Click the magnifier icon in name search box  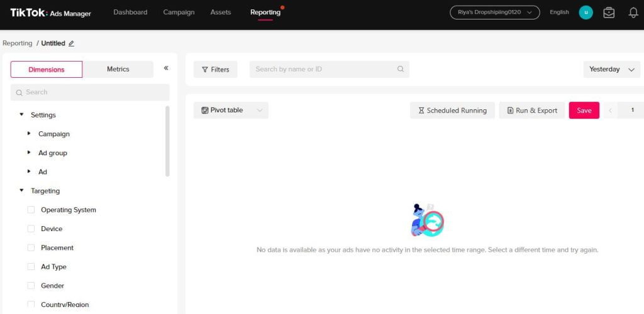point(401,69)
